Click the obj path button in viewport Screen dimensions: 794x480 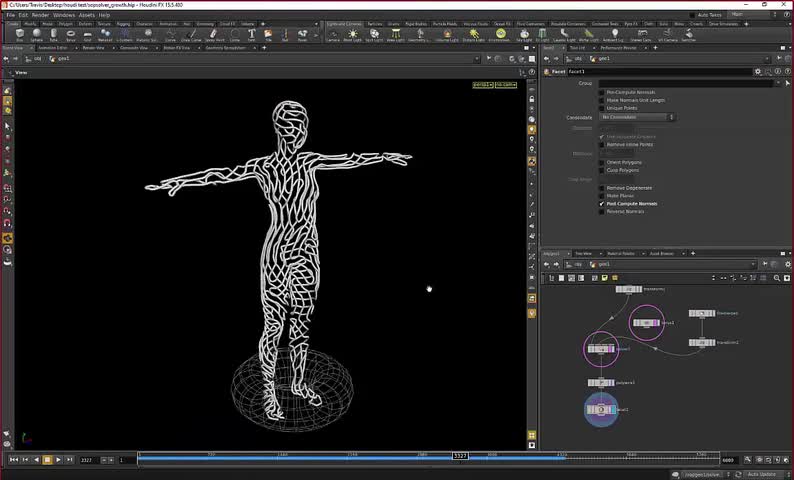coord(38,59)
